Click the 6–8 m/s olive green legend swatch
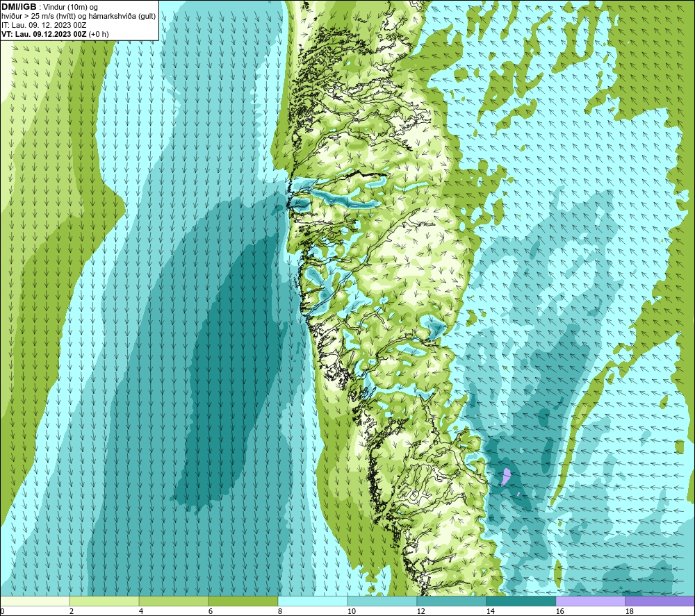Screen dimensions: 695x616 coord(243,601)
